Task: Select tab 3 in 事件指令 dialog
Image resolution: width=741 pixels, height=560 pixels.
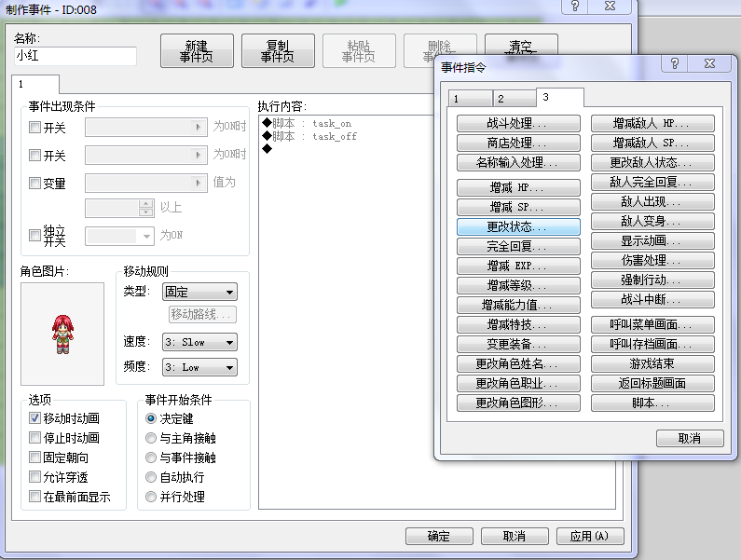Action: (x=560, y=97)
